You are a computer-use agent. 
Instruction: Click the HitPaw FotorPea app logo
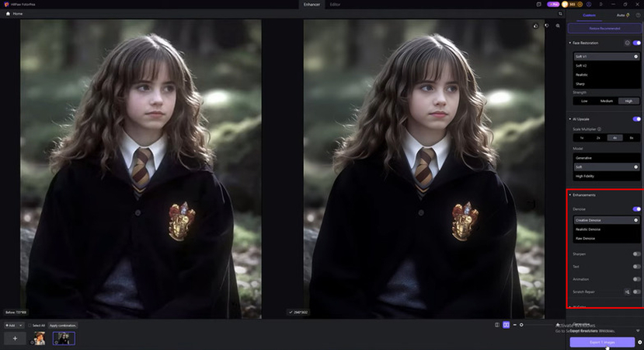(6, 4)
